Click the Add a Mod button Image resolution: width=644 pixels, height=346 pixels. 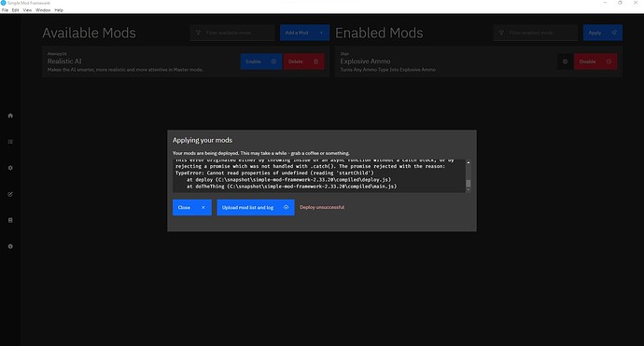(304, 33)
